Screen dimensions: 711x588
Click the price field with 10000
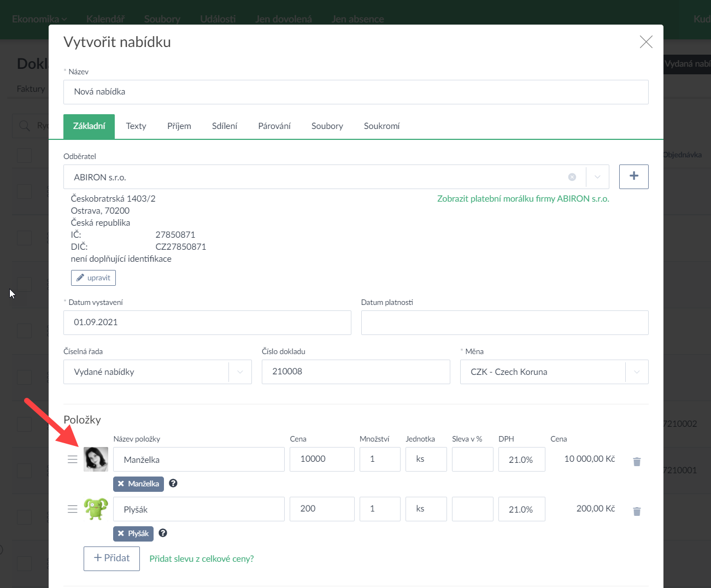(x=322, y=459)
